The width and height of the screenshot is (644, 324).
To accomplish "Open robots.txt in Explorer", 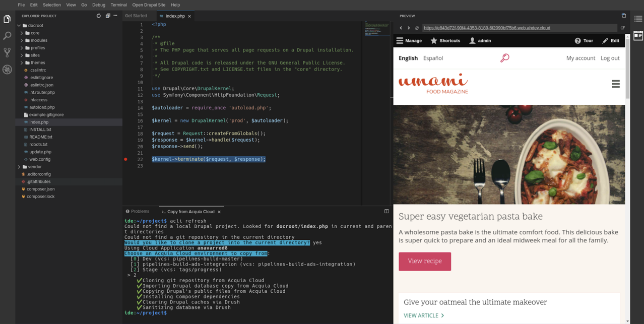I will coord(38,145).
